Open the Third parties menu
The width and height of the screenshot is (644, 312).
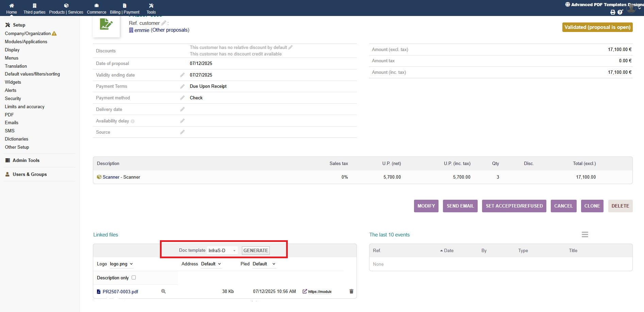point(34,9)
